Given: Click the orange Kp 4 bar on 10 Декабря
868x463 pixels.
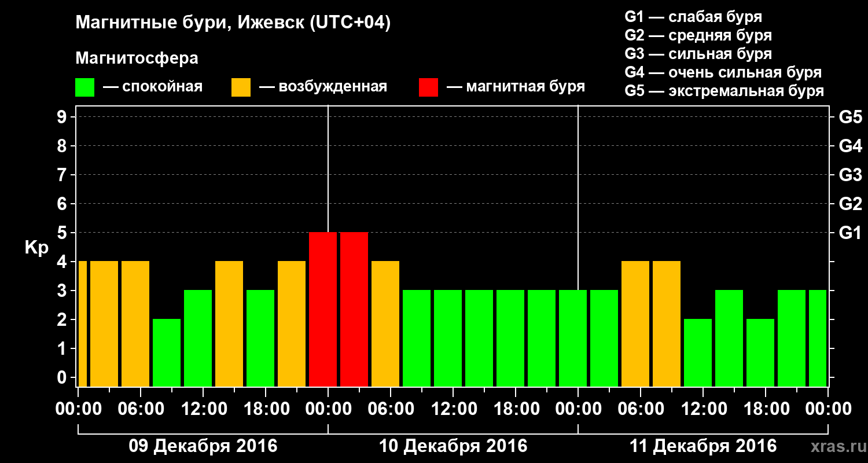Looking at the screenshot, I should (x=385, y=324).
